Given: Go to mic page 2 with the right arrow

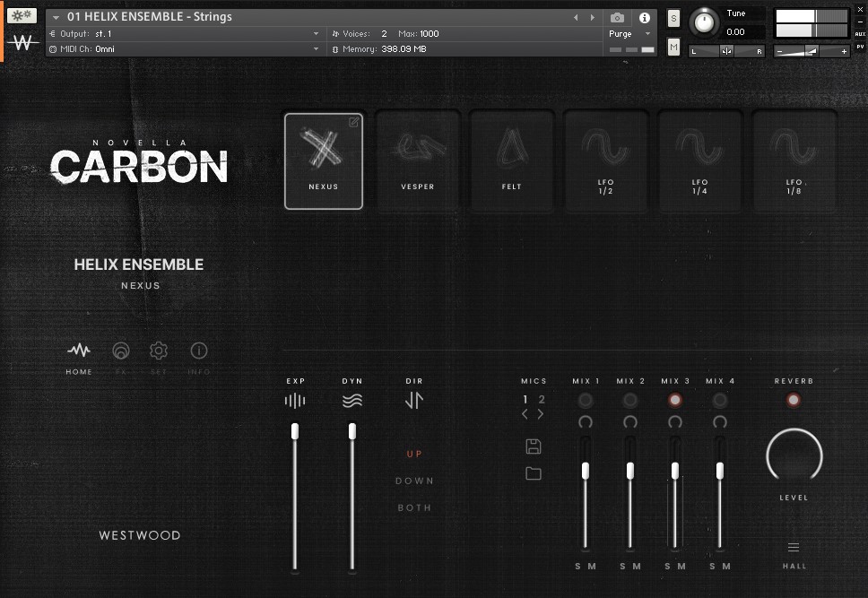Looking at the screenshot, I should (x=540, y=414).
